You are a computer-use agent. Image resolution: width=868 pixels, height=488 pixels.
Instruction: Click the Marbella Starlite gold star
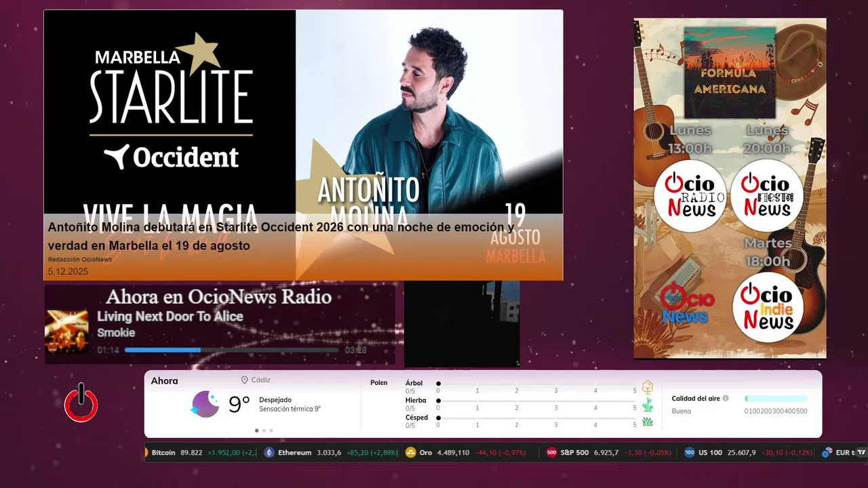(197, 54)
